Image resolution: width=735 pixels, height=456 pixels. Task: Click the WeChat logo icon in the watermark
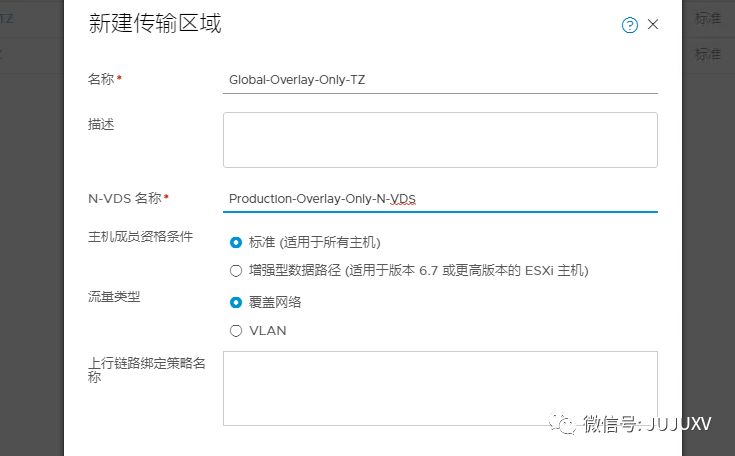(566, 423)
